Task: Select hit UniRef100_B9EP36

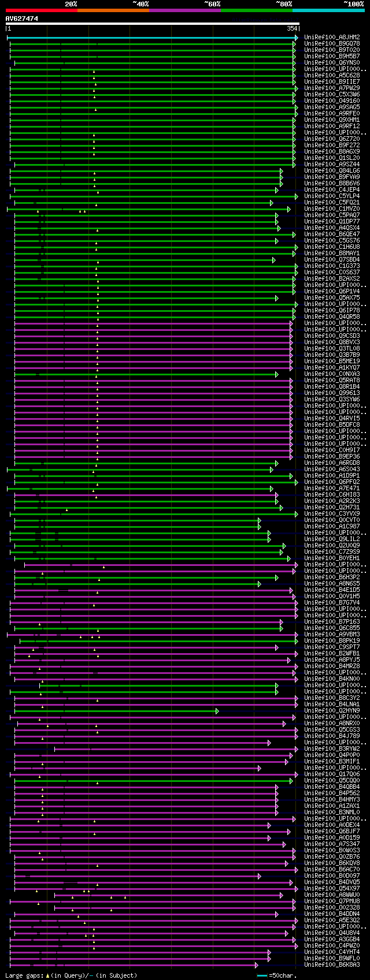Action: (x=332, y=457)
